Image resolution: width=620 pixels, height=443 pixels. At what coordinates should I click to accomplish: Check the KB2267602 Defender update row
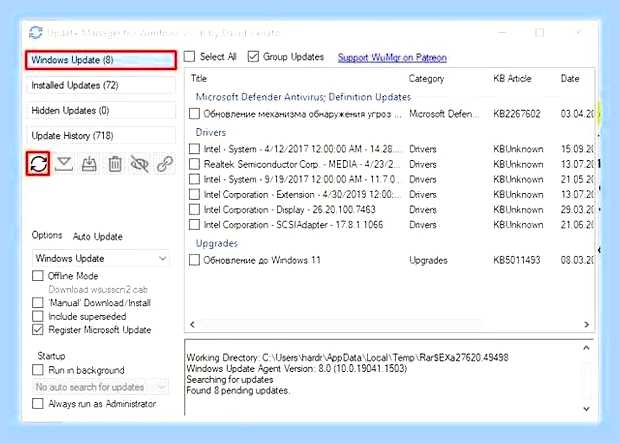point(194,114)
